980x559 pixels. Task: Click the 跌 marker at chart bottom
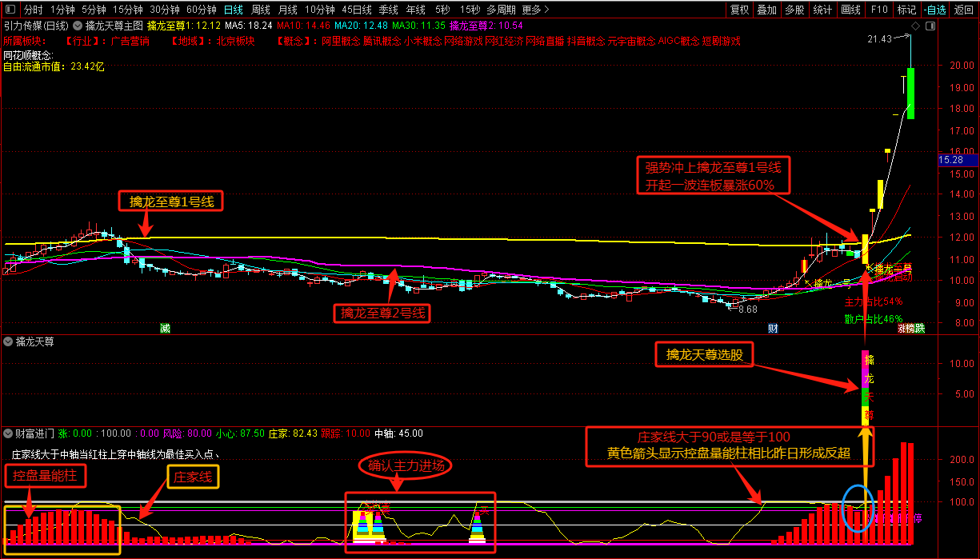(920, 328)
